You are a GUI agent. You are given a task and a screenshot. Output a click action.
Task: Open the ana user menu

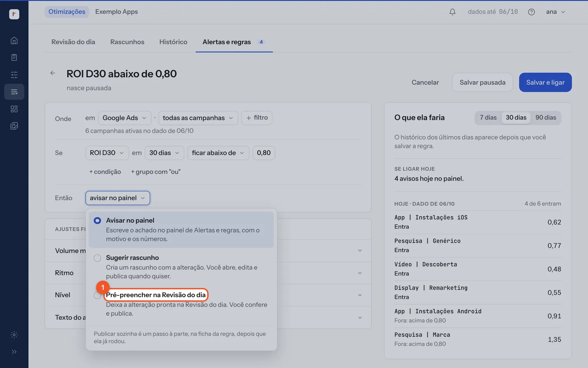click(x=555, y=12)
